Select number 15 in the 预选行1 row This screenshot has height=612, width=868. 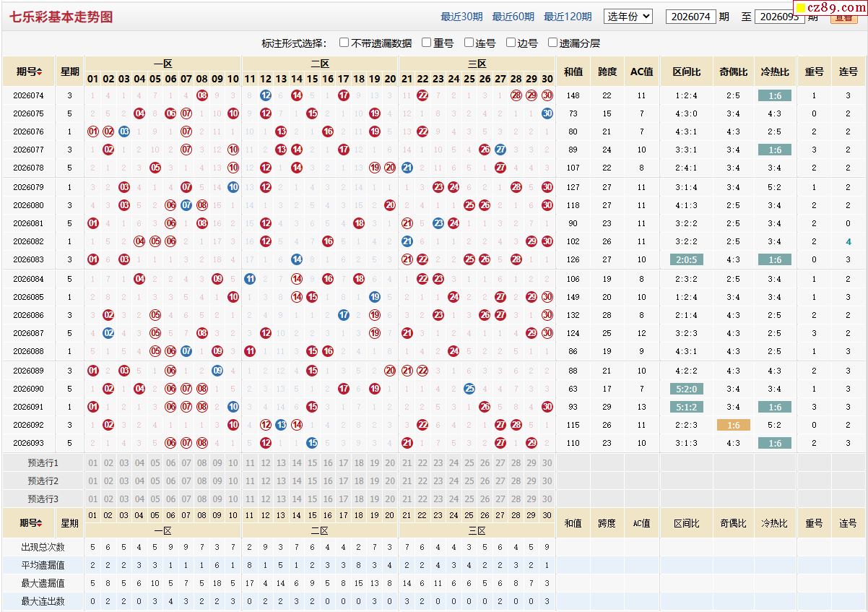[x=312, y=463]
